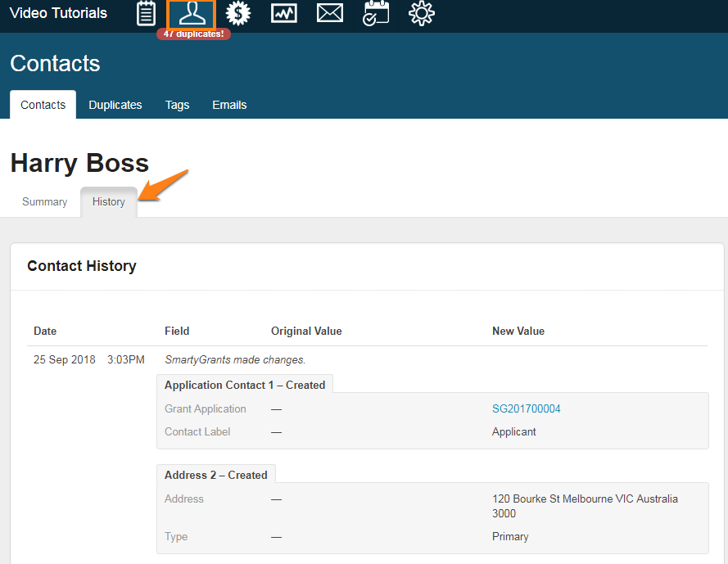Screen dimensions: 728x564
Task: Open the Duplicates tab
Action: point(115,105)
